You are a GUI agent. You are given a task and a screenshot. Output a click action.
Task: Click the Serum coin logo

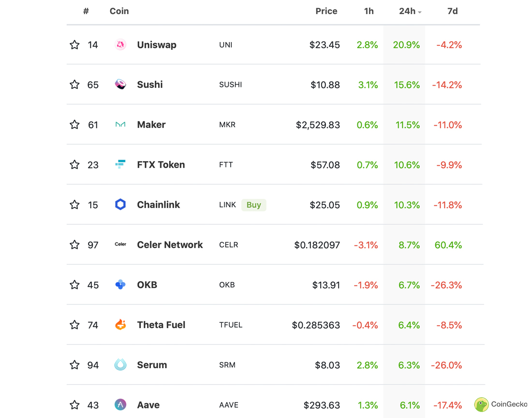[120, 365]
